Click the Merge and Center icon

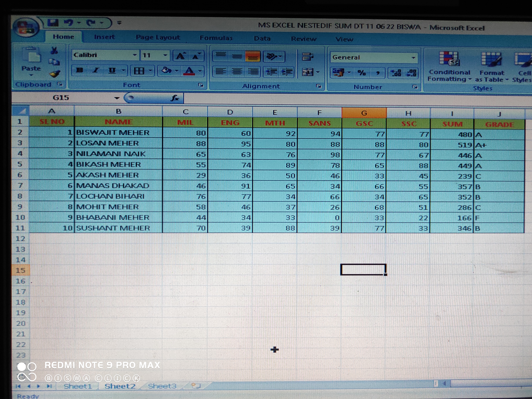[x=308, y=72]
